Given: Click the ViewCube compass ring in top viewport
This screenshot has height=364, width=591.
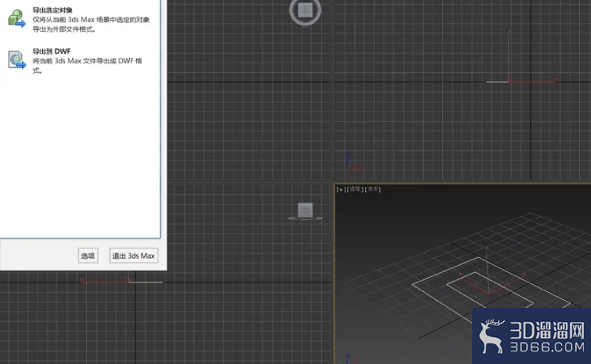Looking at the screenshot, I should click(x=305, y=23).
